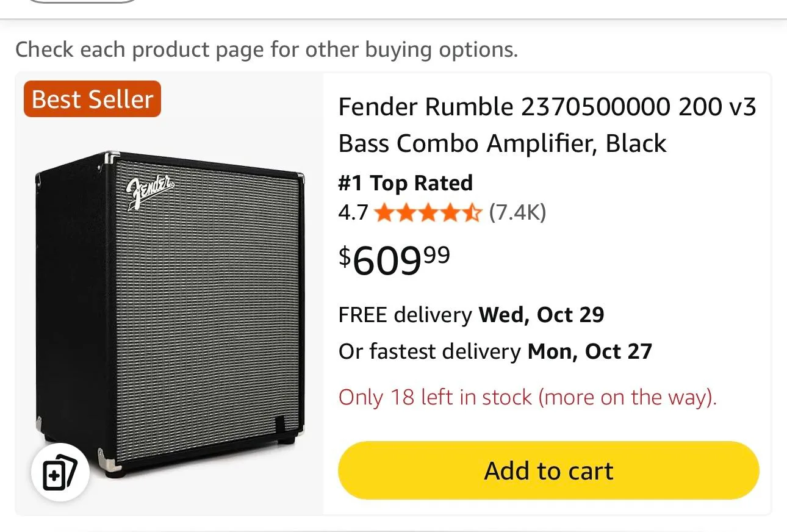Click the second orange rating star
Screen dimensions: 787x532
pyautogui.click(x=408, y=213)
